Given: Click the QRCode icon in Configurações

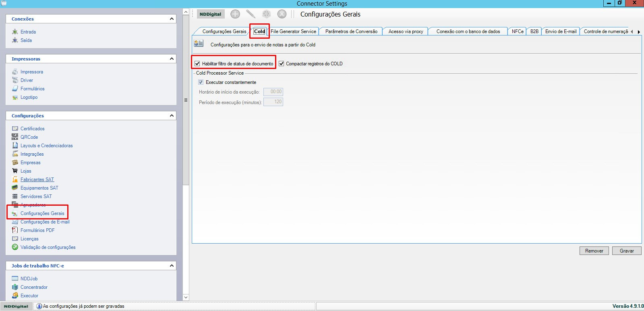Looking at the screenshot, I should (15, 137).
